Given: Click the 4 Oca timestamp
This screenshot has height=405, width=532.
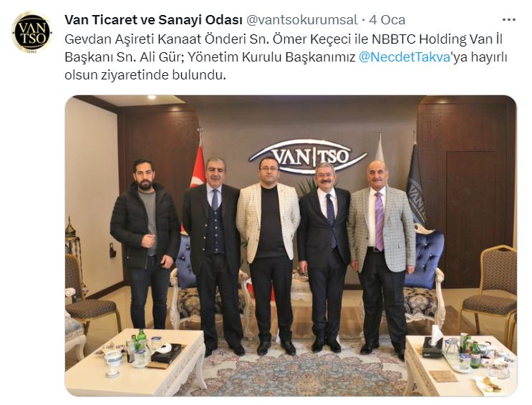Looking at the screenshot, I should [x=387, y=20].
